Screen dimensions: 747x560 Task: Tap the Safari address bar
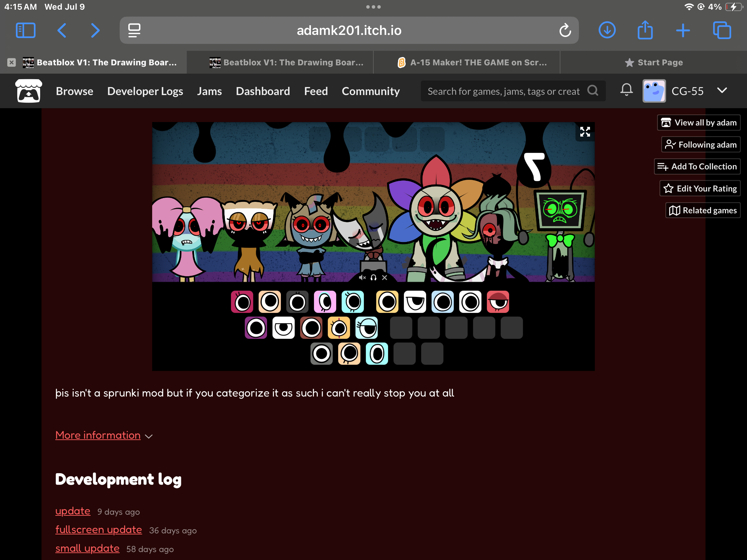[x=349, y=30]
